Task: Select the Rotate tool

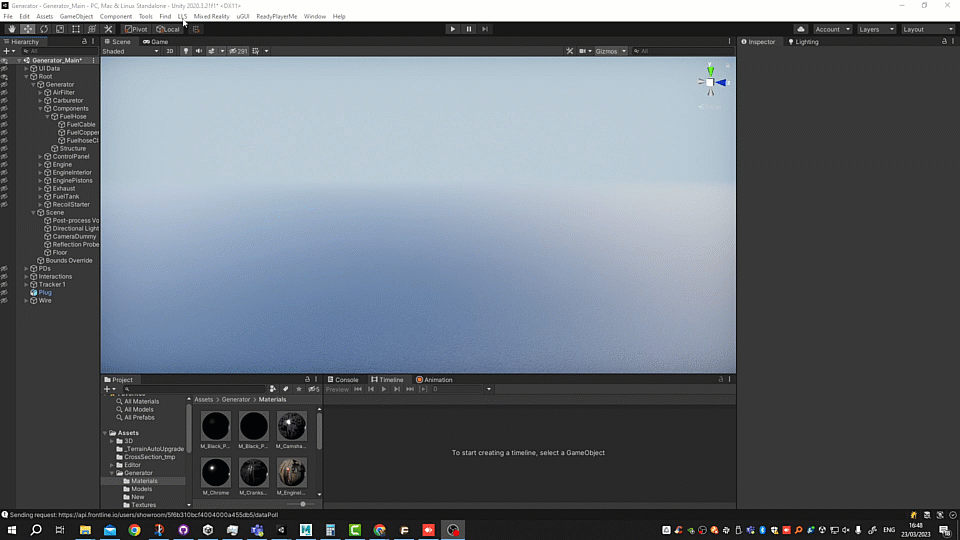Action: (x=44, y=29)
